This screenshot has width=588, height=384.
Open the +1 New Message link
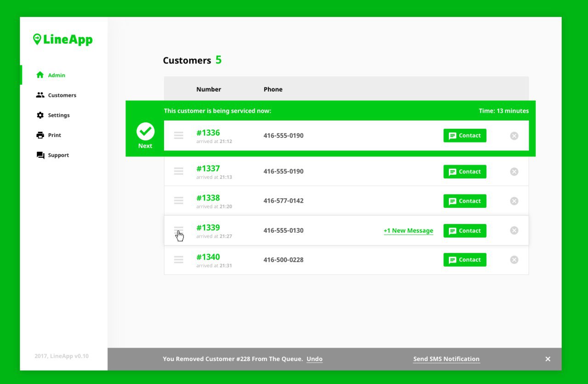point(408,231)
